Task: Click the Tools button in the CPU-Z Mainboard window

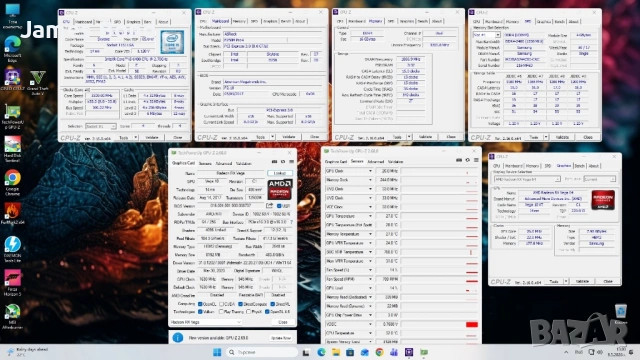Action: (260, 137)
